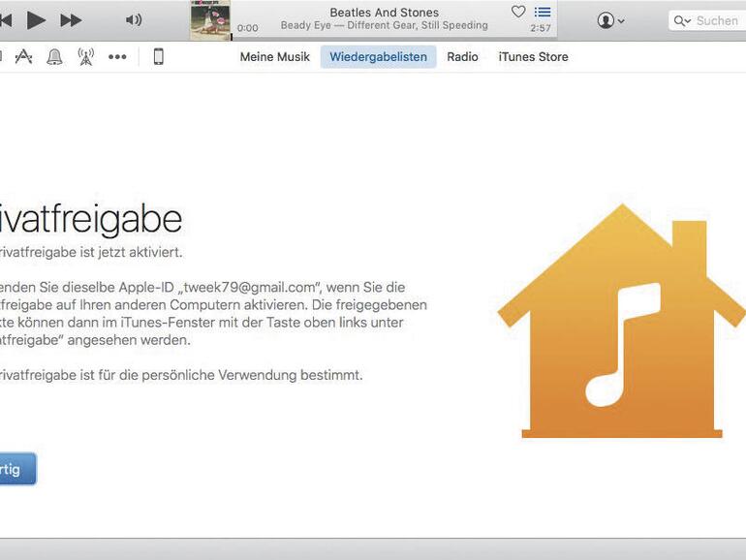The image size is (746, 560).
Task: Love the song with heart icon
Action: pos(518,12)
